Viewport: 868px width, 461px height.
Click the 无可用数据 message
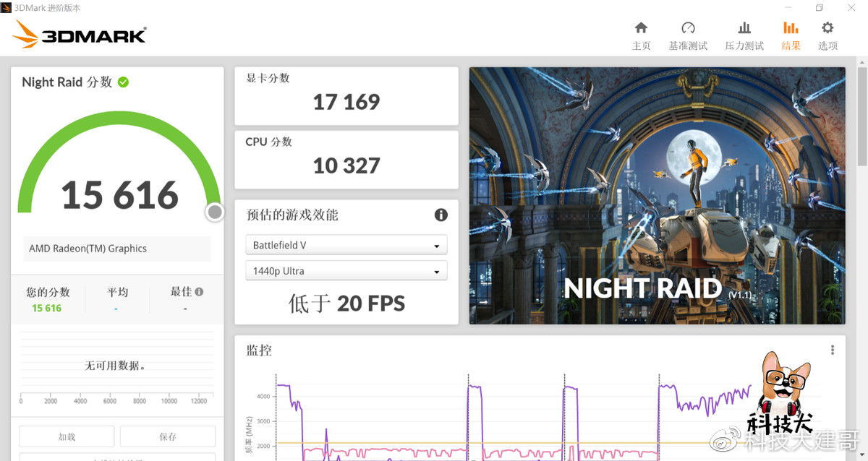116,366
